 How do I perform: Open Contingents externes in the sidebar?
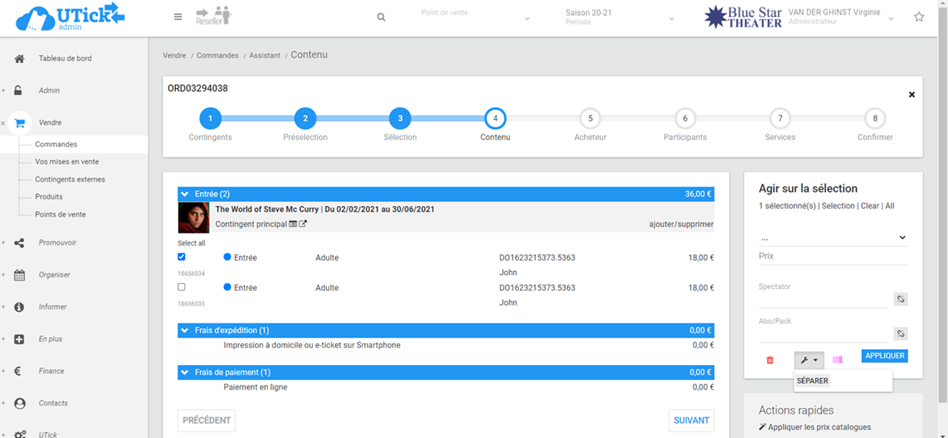click(x=70, y=180)
